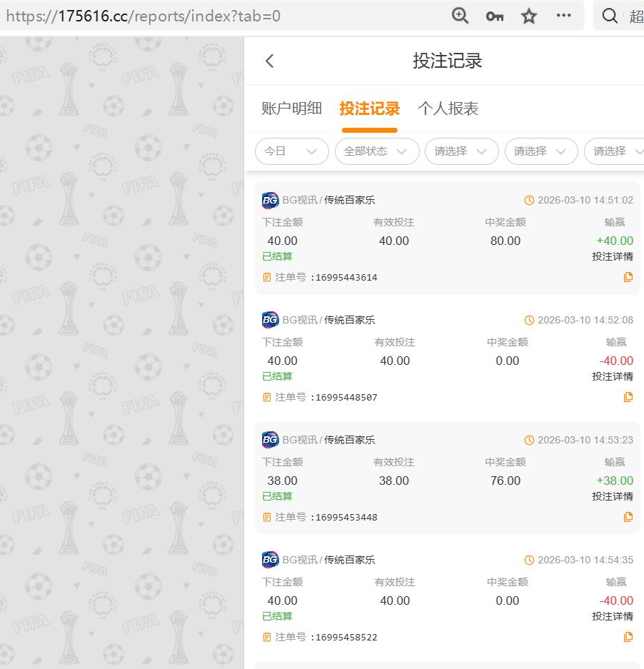Click the BG视讯 logo on the first record
Image resolution: width=644 pixels, height=669 pixels.
click(268, 200)
